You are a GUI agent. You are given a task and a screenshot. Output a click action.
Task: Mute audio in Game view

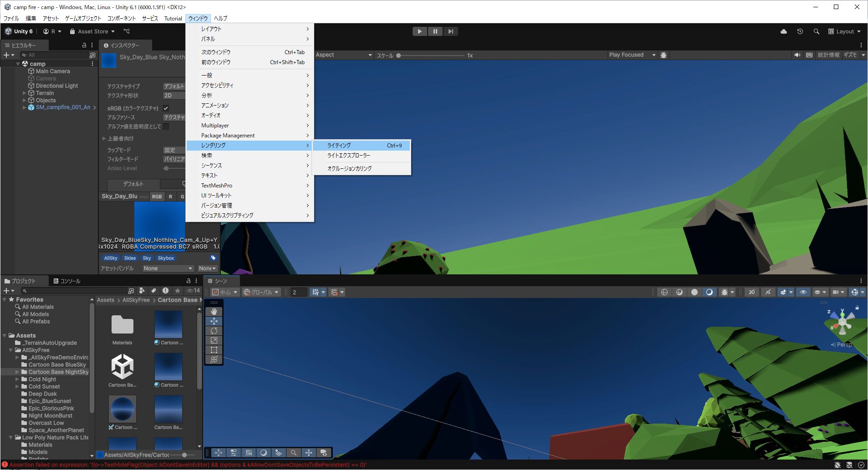tap(797, 55)
